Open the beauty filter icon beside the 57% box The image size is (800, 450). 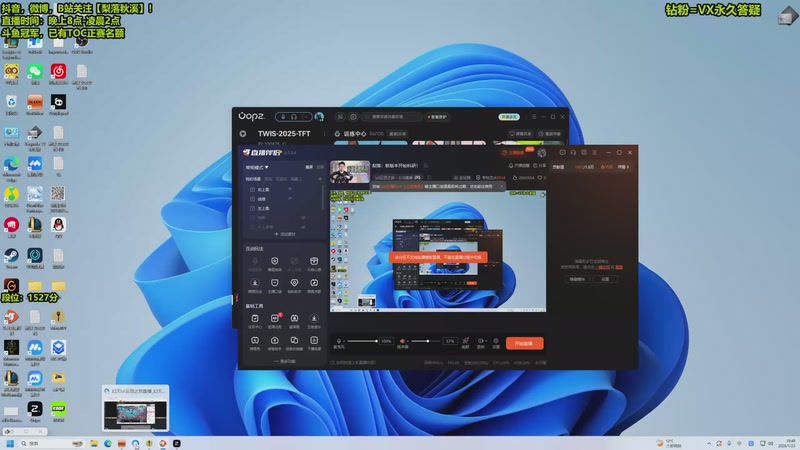coord(465,341)
